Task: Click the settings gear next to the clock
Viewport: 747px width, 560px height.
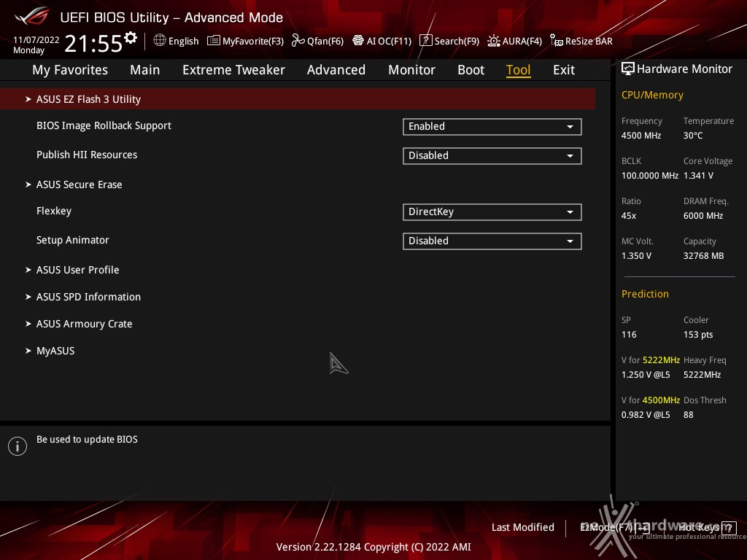Action: [130, 38]
